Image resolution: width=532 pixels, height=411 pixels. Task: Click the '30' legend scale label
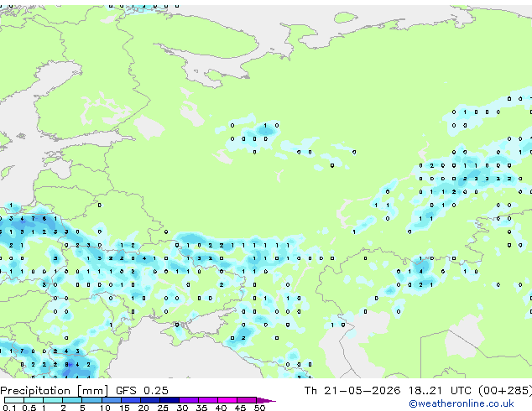[x=182, y=408]
